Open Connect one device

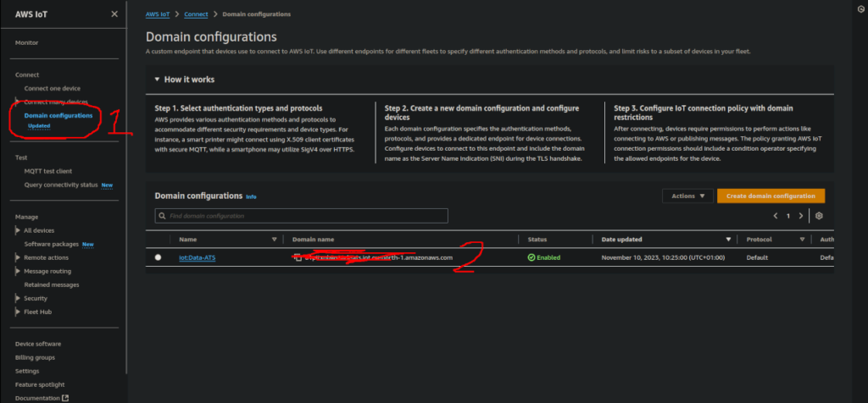pyautogui.click(x=52, y=88)
